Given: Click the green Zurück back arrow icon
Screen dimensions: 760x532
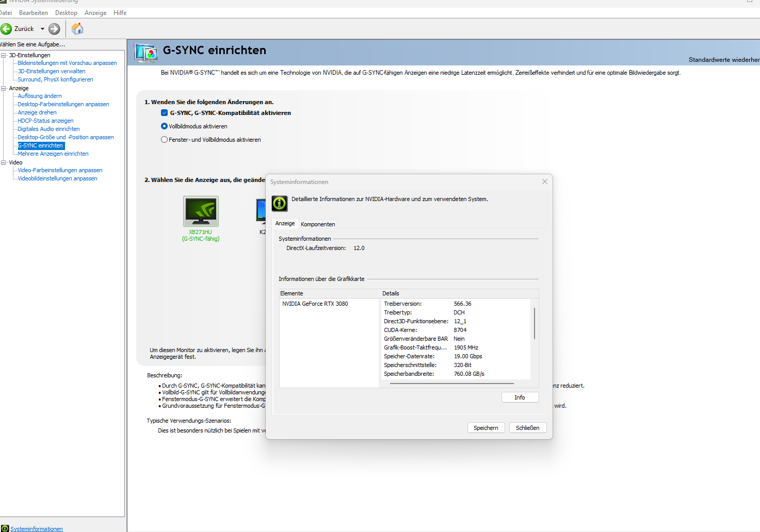Looking at the screenshot, I should click(x=6, y=29).
